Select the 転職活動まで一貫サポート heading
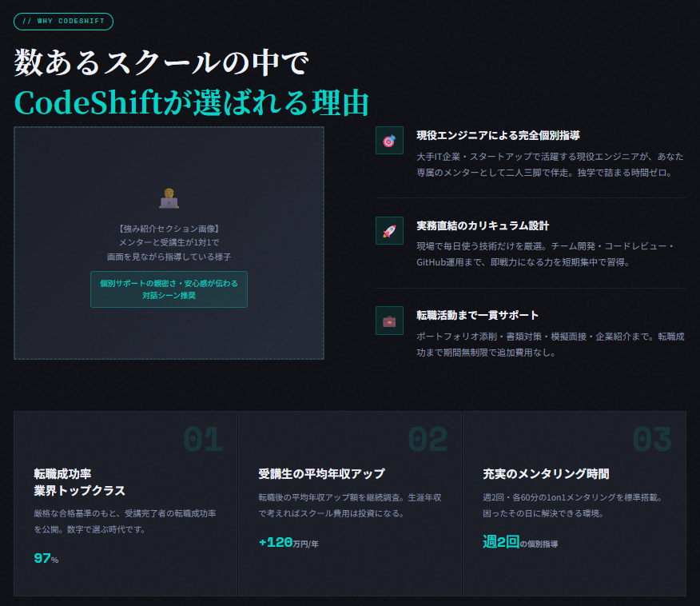700x606 pixels. click(478, 315)
